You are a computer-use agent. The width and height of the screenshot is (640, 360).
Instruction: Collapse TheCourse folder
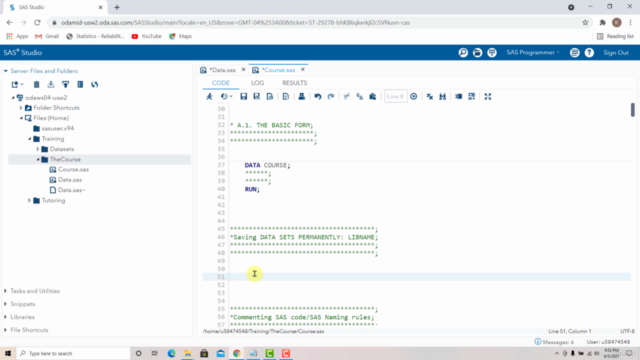(x=38, y=159)
